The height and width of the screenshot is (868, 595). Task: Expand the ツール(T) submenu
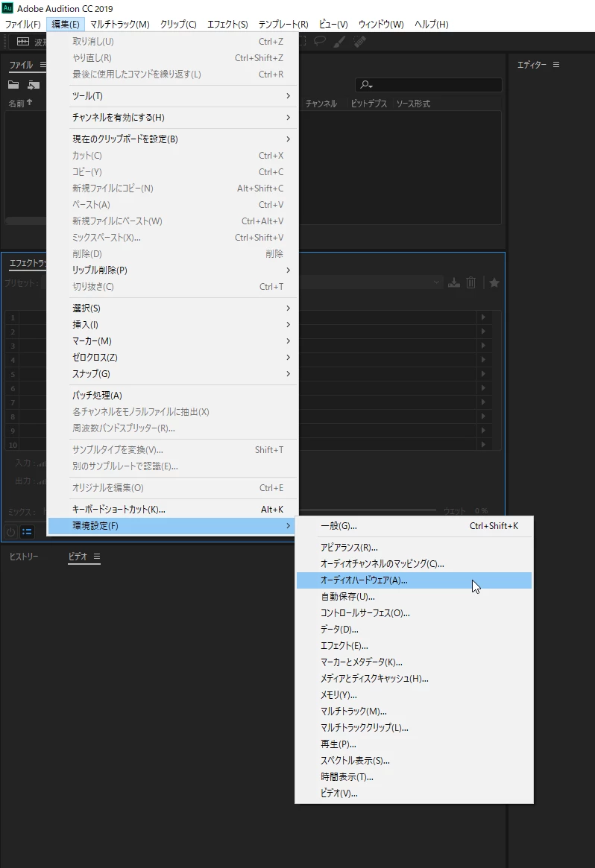172,96
